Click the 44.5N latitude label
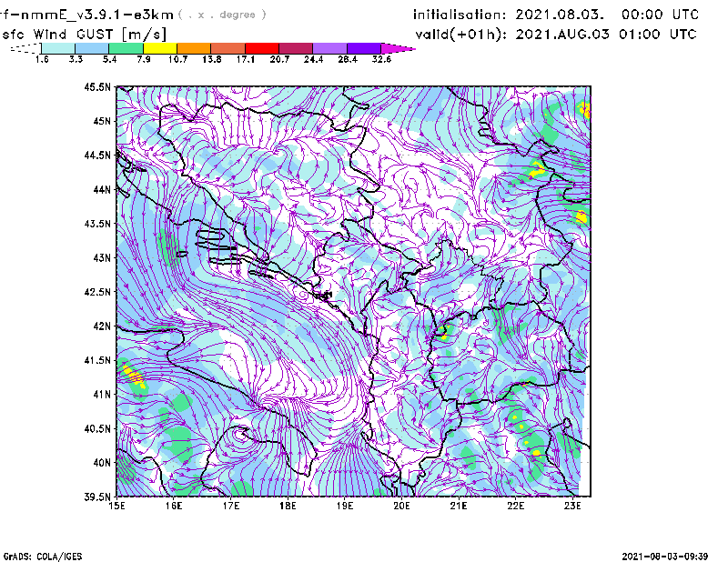This screenshot has width=728, height=562. coord(97,156)
